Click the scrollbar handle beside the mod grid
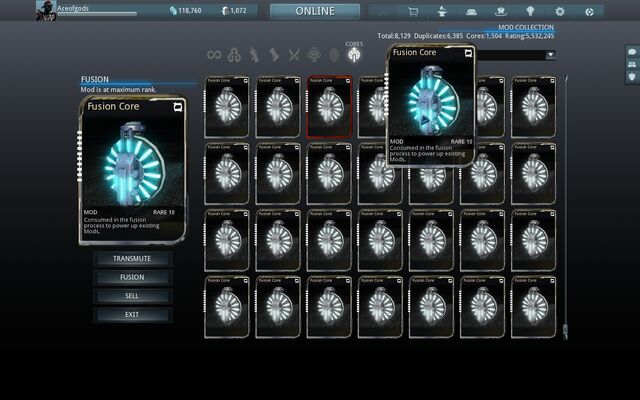The image size is (640, 400). pyautogui.click(x=565, y=331)
